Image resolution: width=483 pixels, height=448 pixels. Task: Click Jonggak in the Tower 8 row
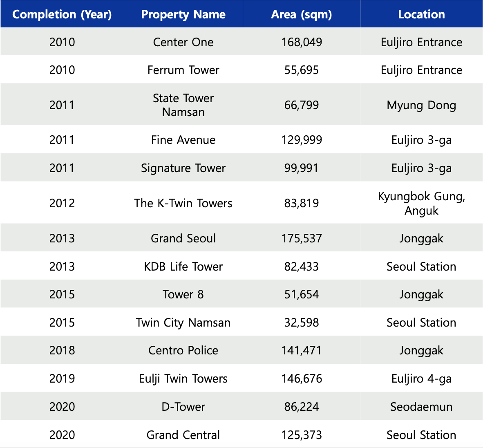pyautogui.click(x=421, y=295)
